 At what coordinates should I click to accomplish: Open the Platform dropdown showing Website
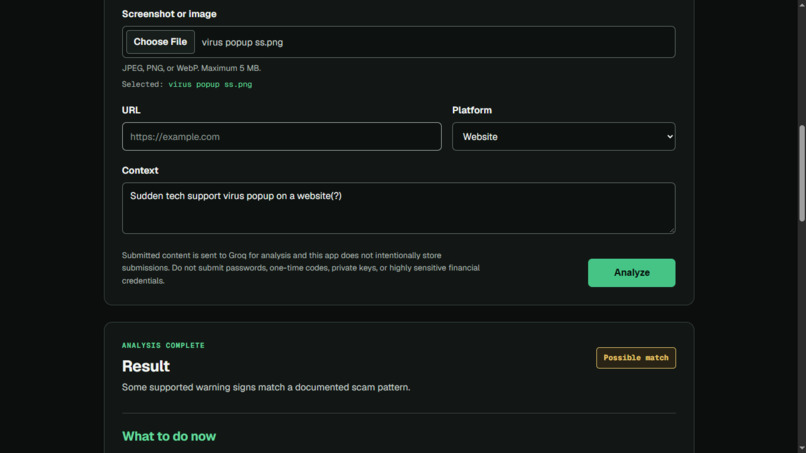click(563, 137)
